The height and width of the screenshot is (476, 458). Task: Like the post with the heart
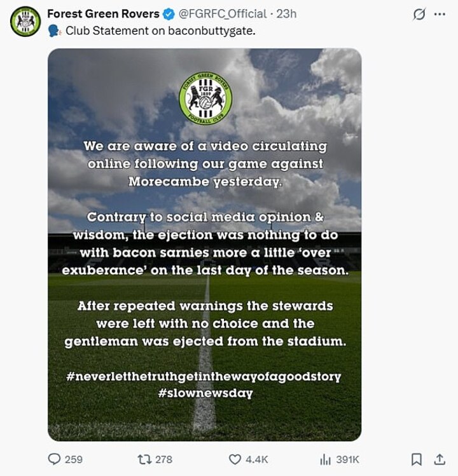click(x=235, y=459)
